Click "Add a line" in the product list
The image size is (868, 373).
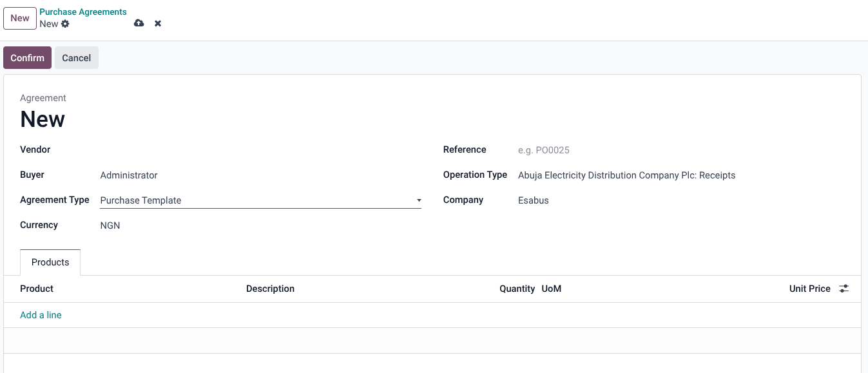[41, 314]
